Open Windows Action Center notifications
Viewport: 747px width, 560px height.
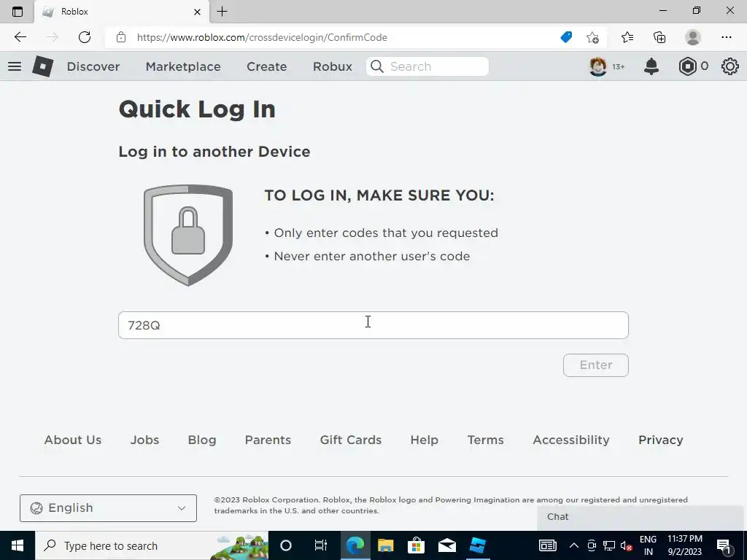[x=724, y=545]
